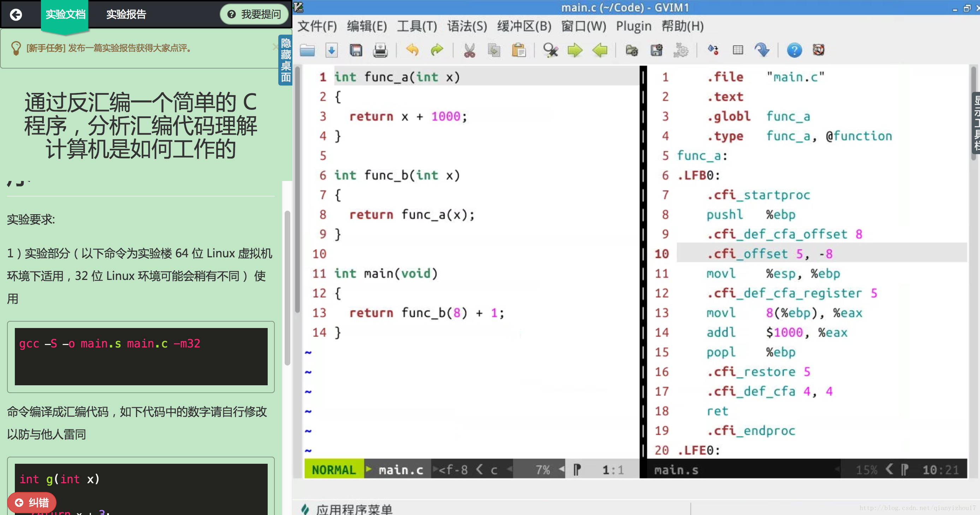Open file with GVim toolbar folder icon
980x515 pixels.
click(307, 50)
